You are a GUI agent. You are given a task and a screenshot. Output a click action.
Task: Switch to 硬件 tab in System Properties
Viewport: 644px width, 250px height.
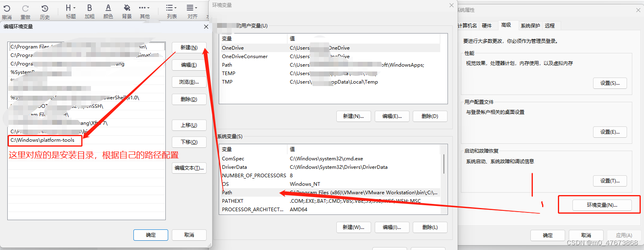[x=487, y=26]
